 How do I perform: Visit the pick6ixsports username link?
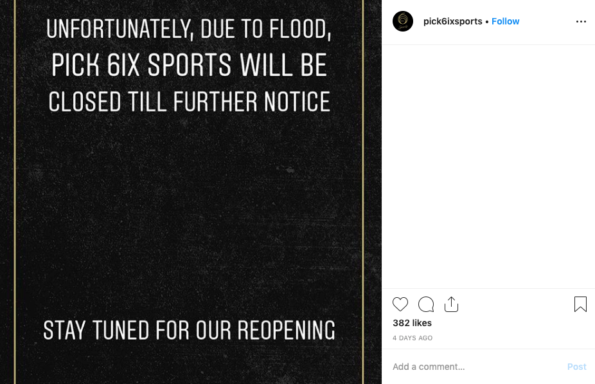tap(452, 21)
